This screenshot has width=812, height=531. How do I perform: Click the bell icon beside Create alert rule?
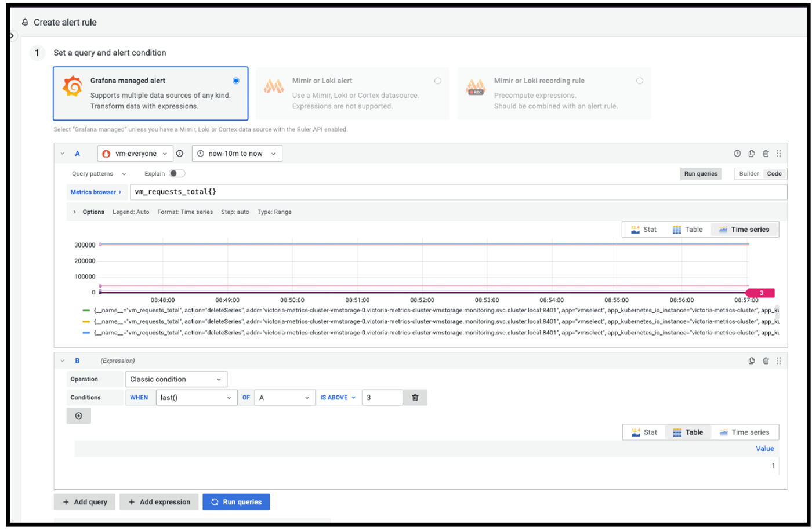(25, 23)
